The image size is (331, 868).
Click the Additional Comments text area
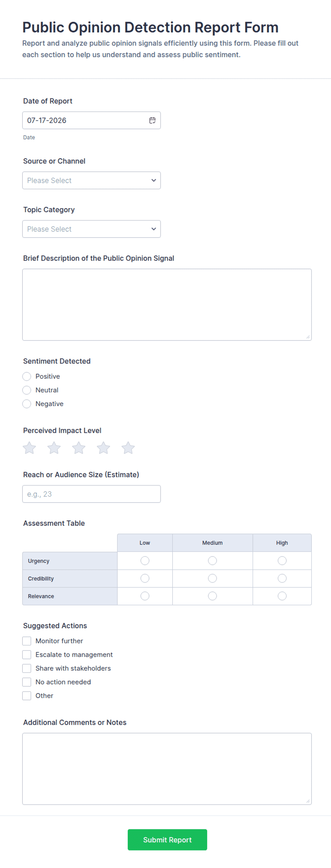pyautogui.click(x=167, y=769)
